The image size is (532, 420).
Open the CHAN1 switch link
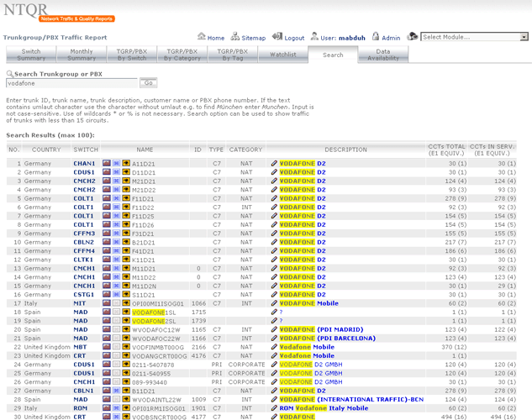pyautogui.click(x=84, y=163)
